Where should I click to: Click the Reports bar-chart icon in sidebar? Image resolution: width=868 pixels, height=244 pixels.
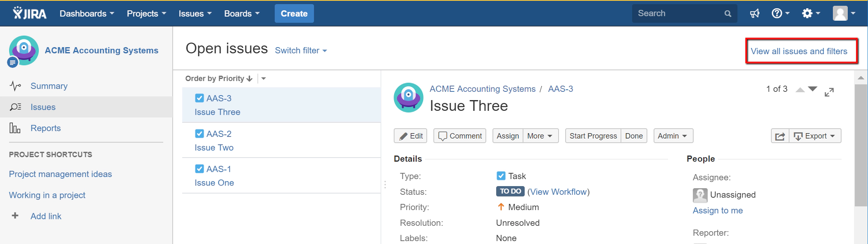point(15,128)
